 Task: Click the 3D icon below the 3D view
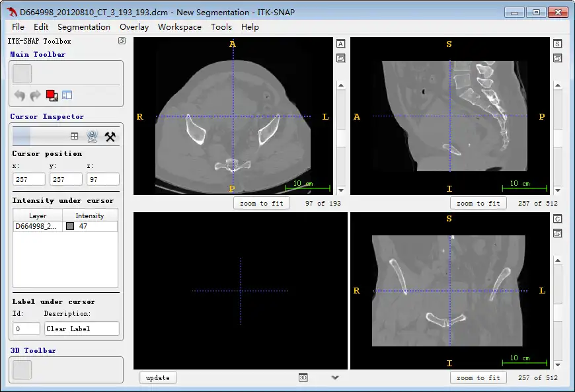point(303,377)
